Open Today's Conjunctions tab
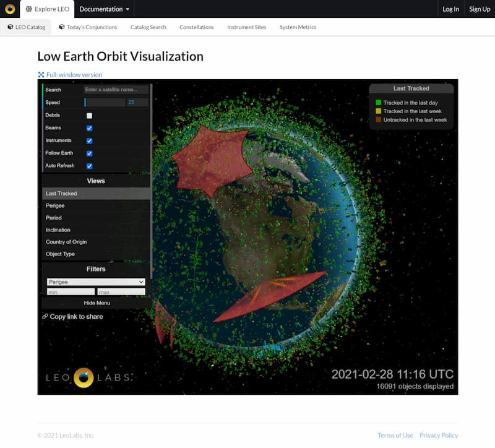The width and height of the screenshot is (495, 448). 88,27
